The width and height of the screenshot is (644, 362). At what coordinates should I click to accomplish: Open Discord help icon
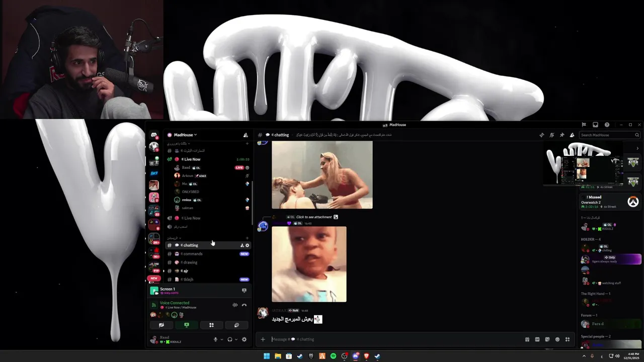607,125
